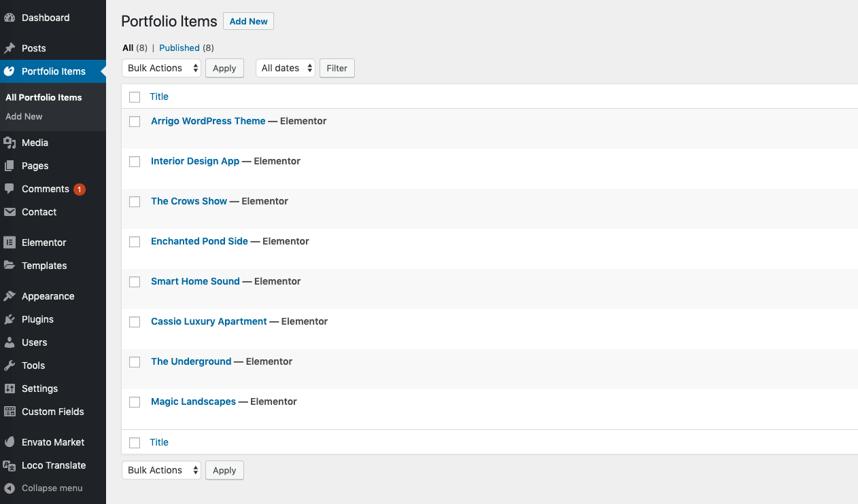The height and width of the screenshot is (504, 858).
Task: Tick the checkbox for The Crows Show
Action: pyautogui.click(x=135, y=202)
